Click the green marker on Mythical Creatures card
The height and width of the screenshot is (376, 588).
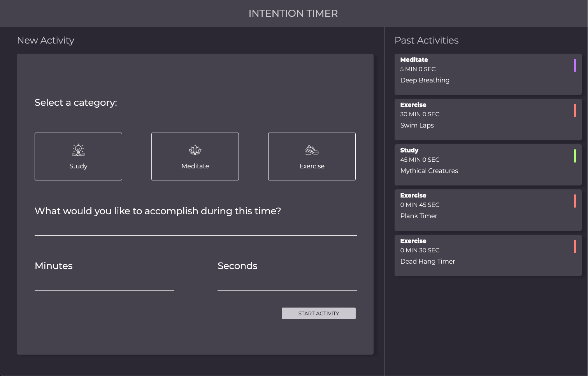point(575,156)
